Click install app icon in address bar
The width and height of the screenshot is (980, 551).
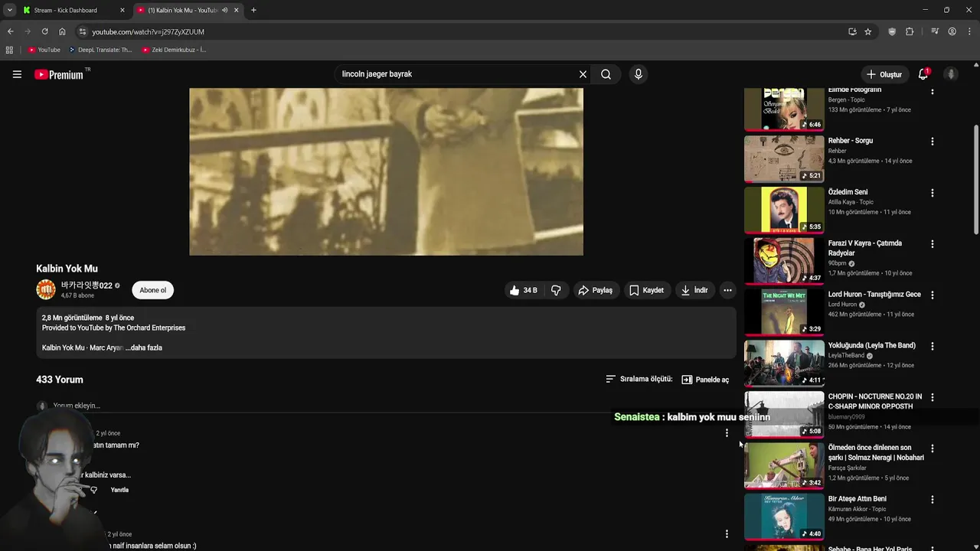click(x=852, y=31)
